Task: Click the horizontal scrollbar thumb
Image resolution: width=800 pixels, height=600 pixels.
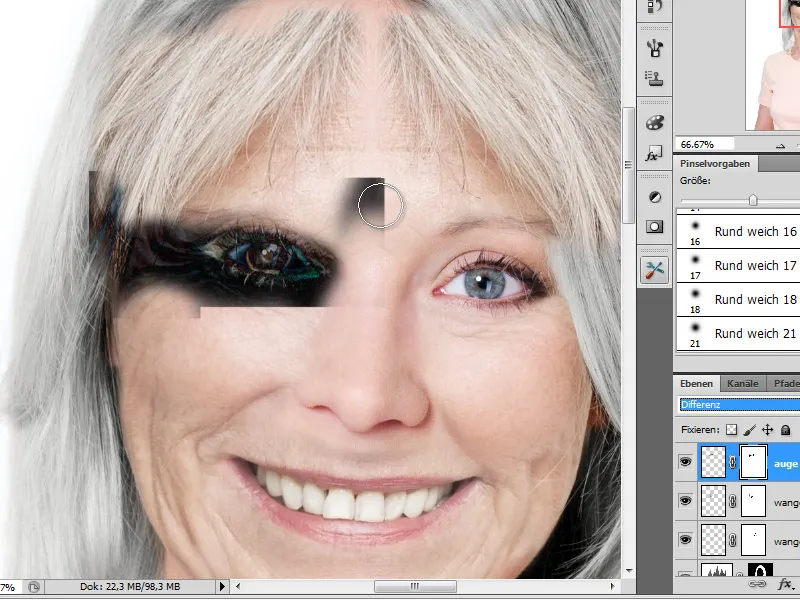Action: (x=415, y=587)
